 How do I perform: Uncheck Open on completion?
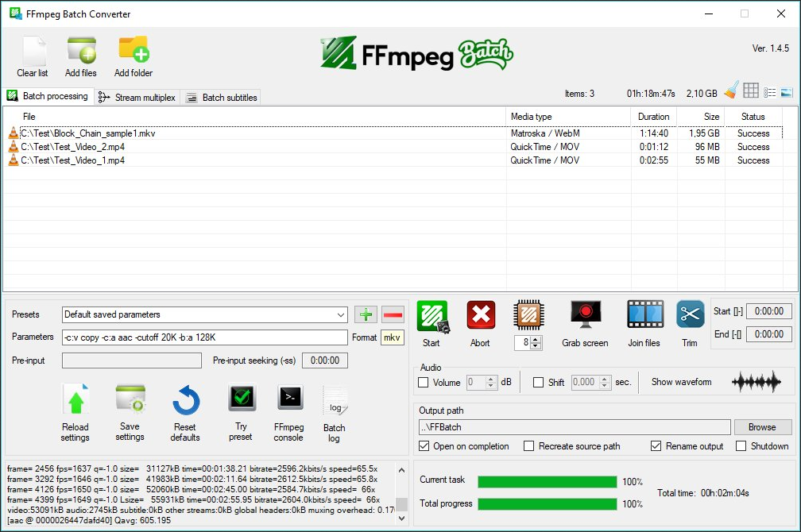click(x=424, y=446)
